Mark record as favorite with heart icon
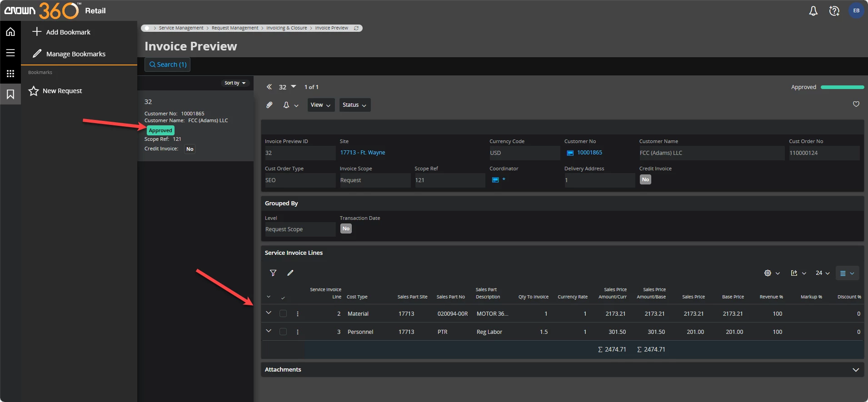Image resolution: width=868 pixels, height=402 pixels. [856, 104]
